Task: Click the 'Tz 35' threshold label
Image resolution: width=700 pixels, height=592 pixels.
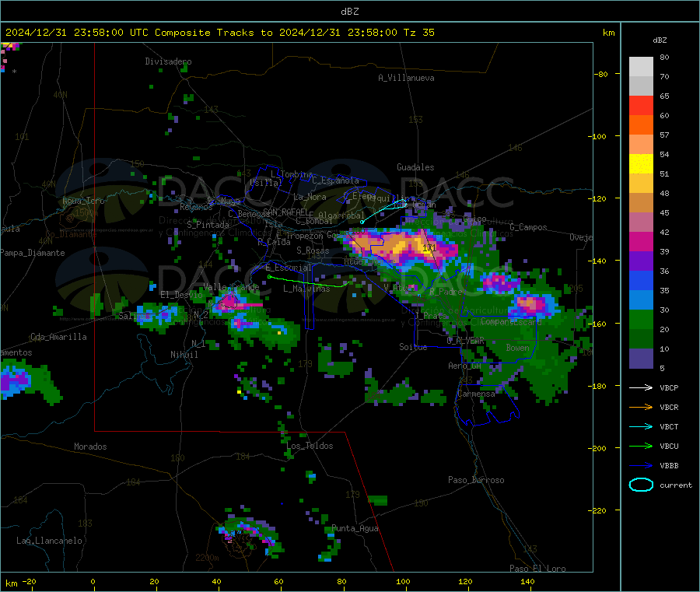Action: pyautogui.click(x=418, y=33)
